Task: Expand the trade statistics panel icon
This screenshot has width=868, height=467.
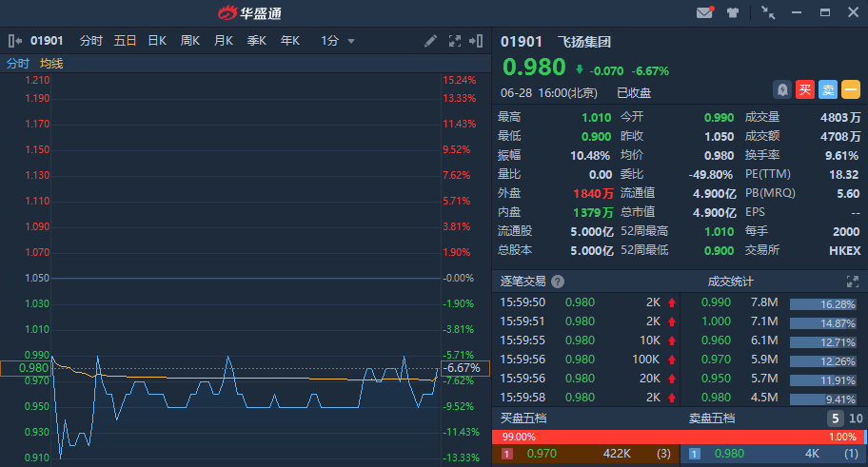Action: pyautogui.click(x=853, y=282)
